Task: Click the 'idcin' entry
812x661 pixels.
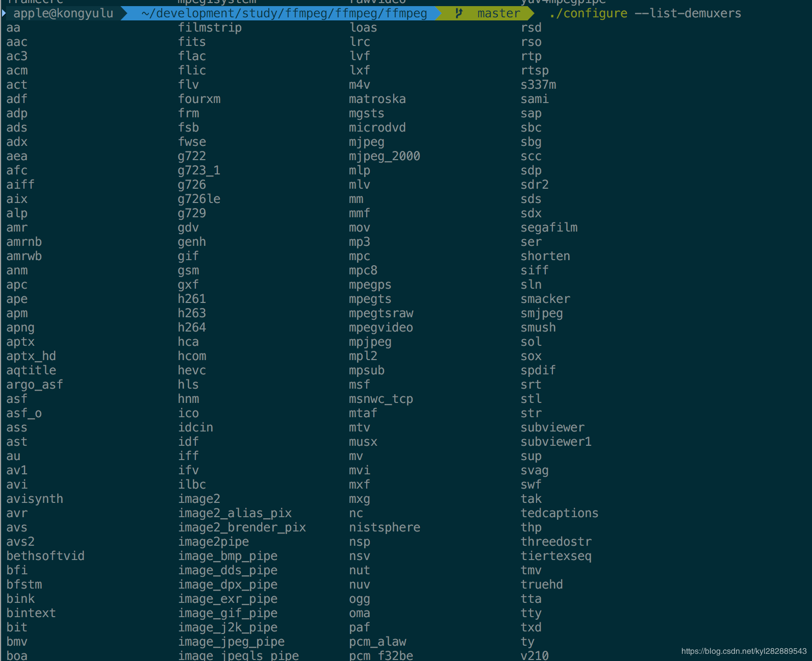Action: pos(196,427)
